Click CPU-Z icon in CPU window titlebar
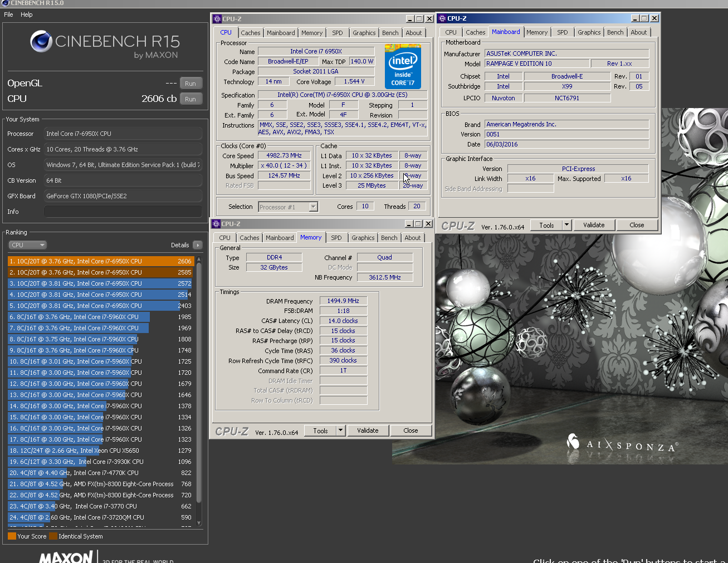 click(217, 18)
